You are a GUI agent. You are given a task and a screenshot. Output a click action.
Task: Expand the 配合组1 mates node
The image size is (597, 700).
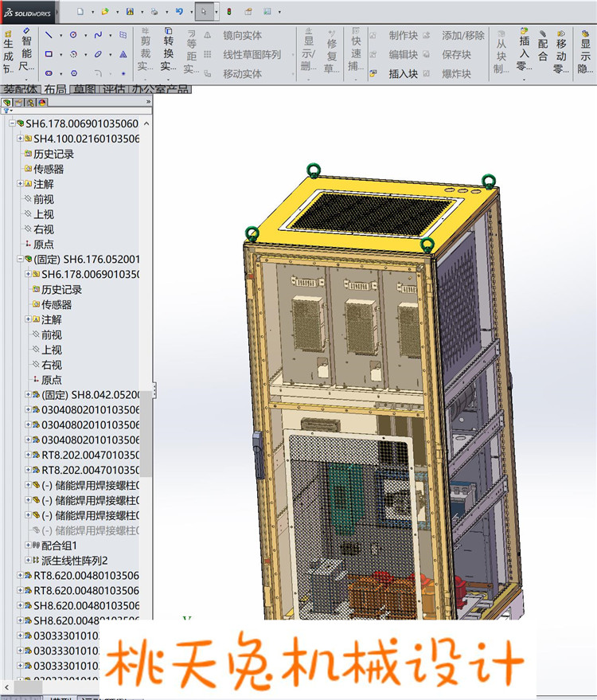(28, 545)
